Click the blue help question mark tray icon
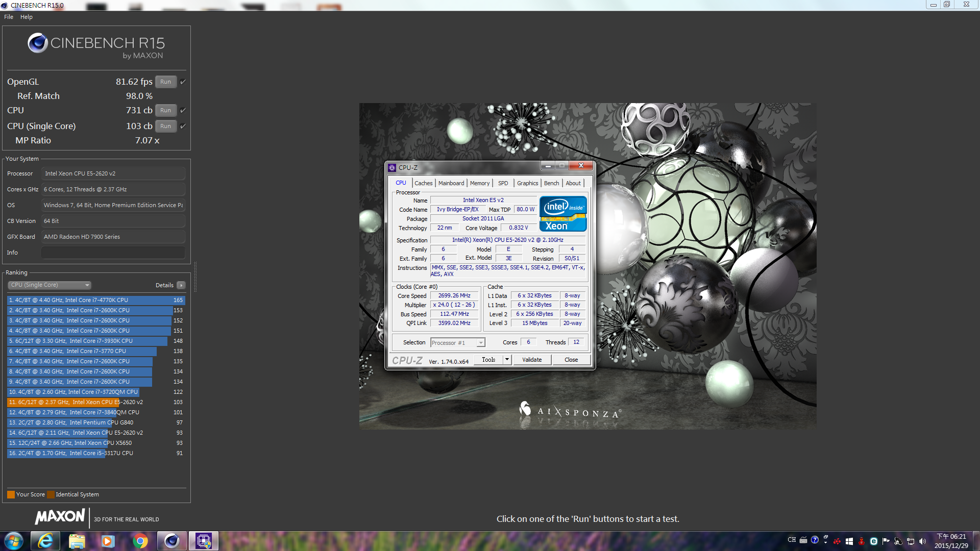The height and width of the screenshot is (551, 980). click(x=815, y=540)
